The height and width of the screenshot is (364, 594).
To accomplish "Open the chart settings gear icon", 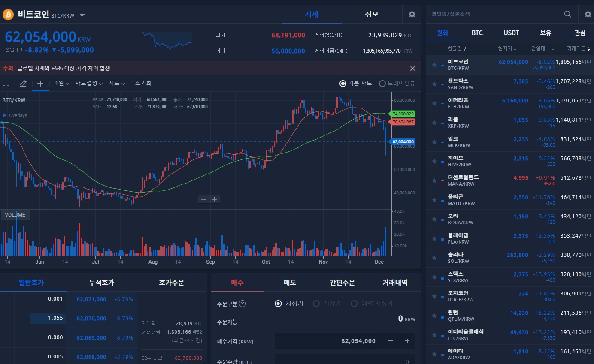I will 412,14.
